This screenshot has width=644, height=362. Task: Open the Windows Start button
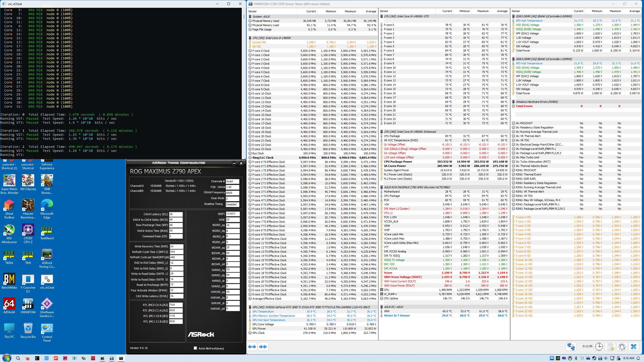[7, 358]
